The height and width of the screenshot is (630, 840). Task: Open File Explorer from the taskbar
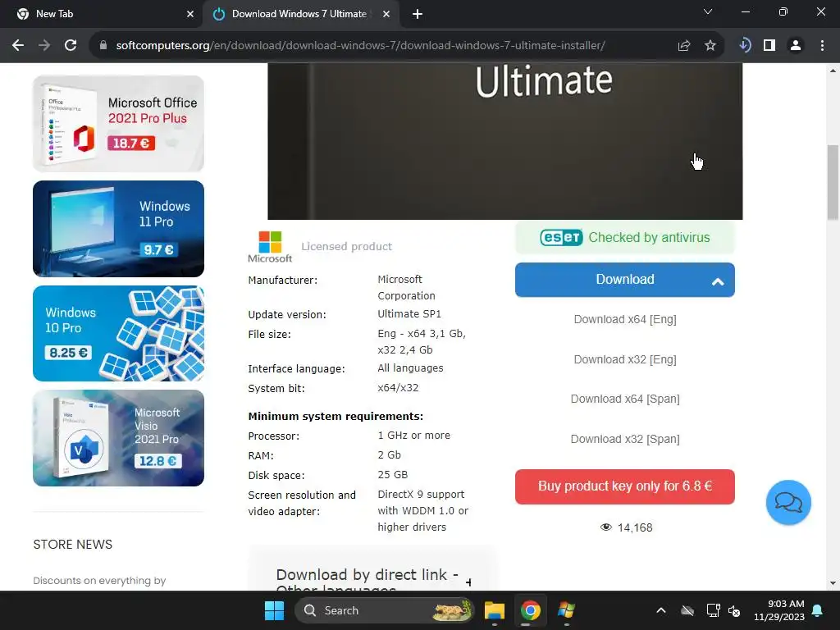point(494,610)
